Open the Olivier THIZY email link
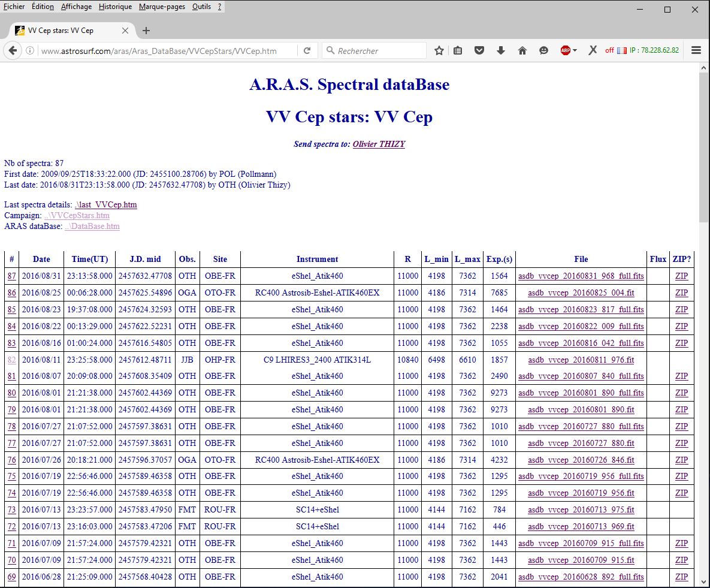710x588 pixels. click(x=378, y=144)
